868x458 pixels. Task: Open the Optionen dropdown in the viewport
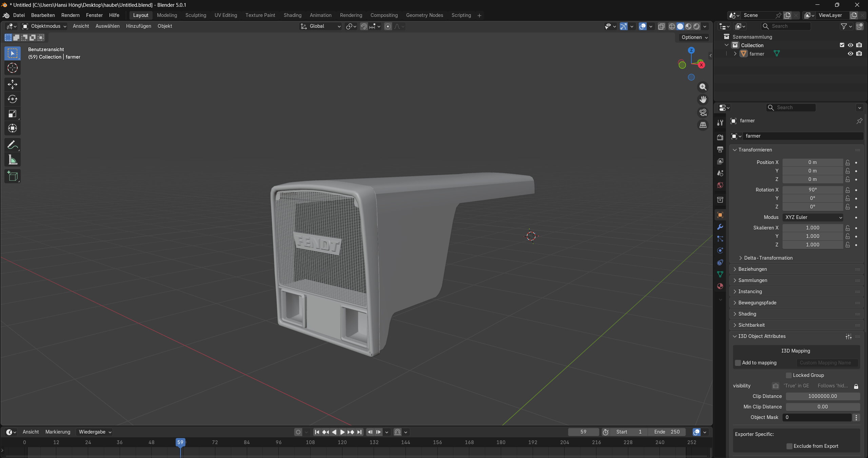pyautogui.click(x=694, y=37)
